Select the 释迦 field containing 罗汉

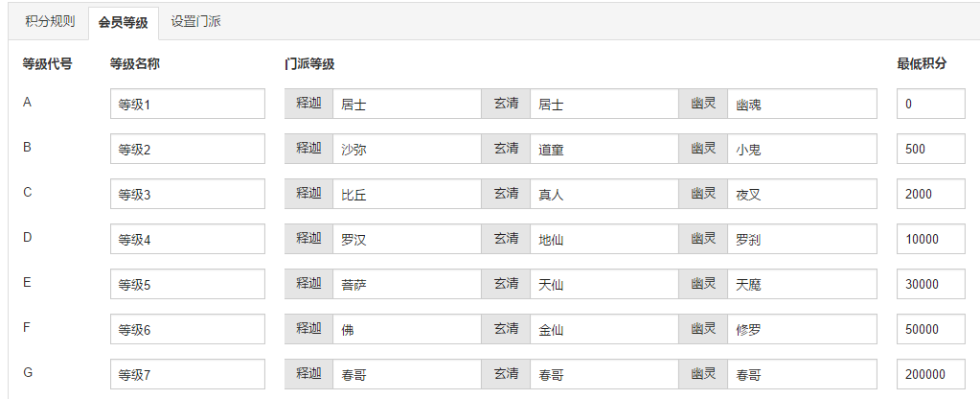click(406, 239)
